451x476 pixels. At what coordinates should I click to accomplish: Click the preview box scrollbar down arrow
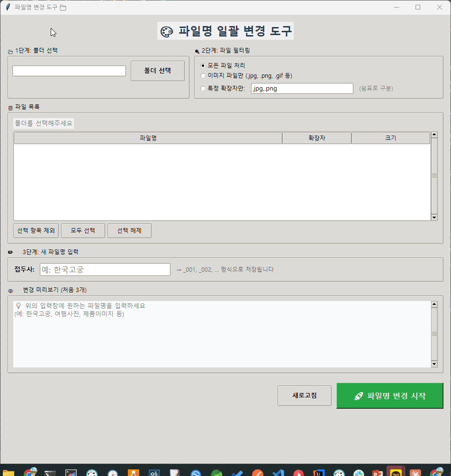click(x=434, y=364)
